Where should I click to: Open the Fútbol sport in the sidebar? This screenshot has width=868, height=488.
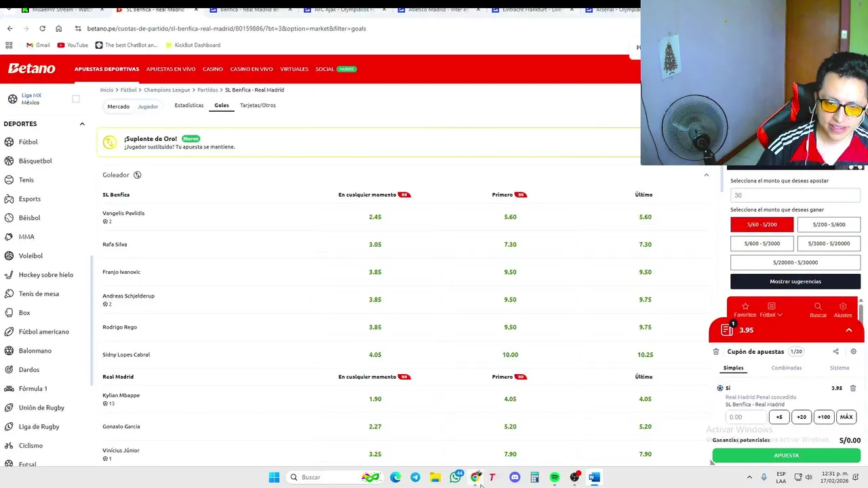tap(28, 142)
